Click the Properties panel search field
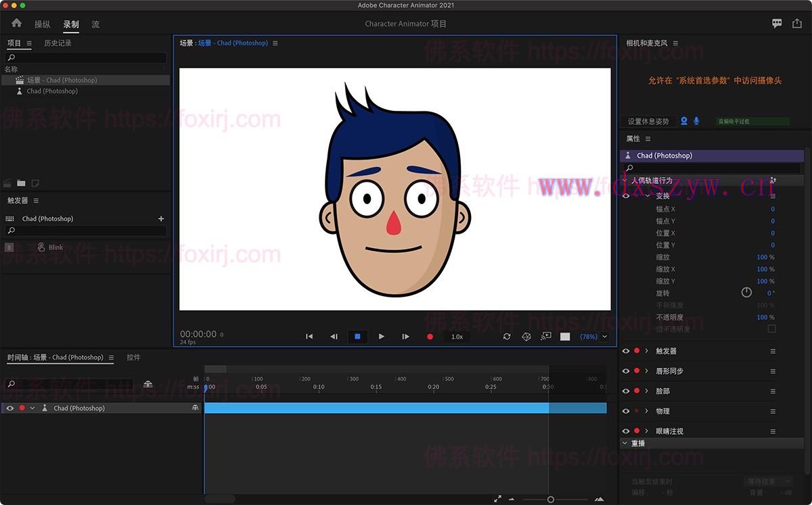The width and height of the screenshot is (812, 505). click(x=712, y=168)
